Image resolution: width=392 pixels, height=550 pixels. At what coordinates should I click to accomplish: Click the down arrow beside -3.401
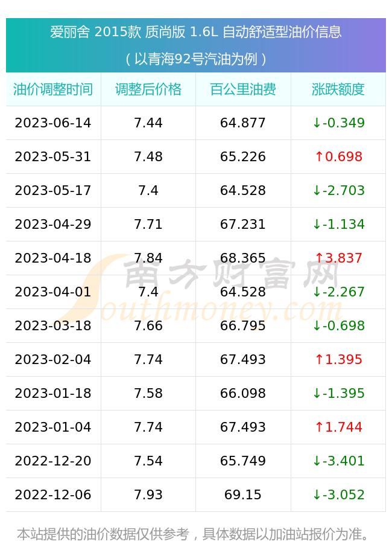click(x=317, y=461)
